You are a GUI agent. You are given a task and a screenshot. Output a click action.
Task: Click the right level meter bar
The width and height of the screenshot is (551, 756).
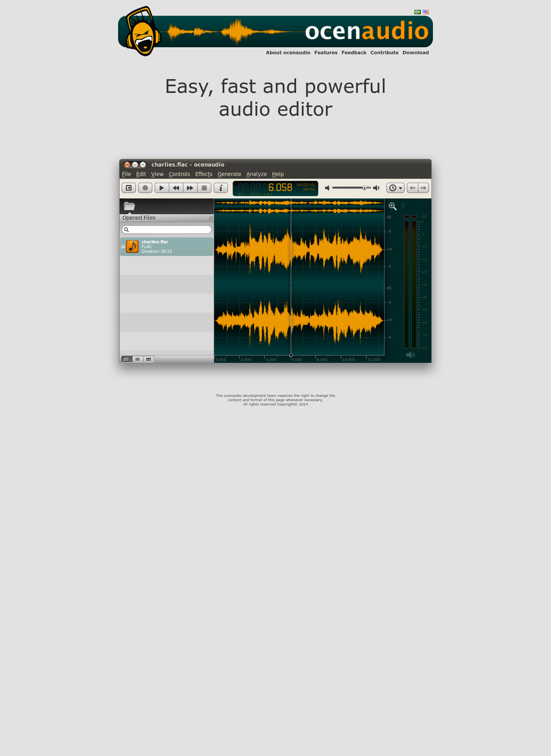pyautogui.click(x=414, y=284)
